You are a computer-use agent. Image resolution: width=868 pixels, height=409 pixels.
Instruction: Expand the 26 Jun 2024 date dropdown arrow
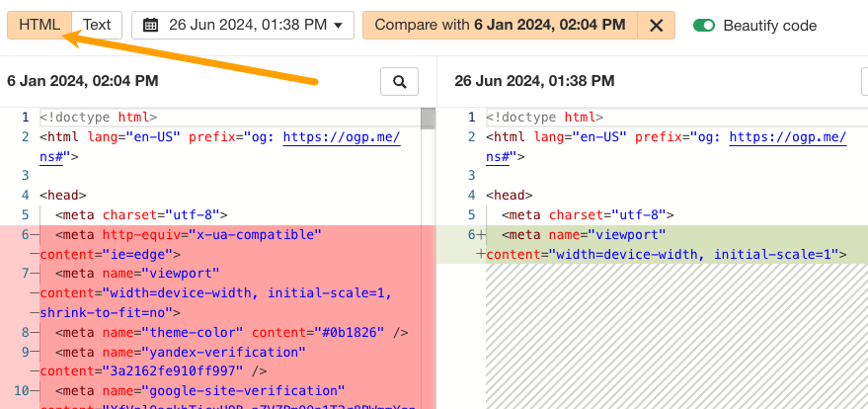click(x=338, y=25)
